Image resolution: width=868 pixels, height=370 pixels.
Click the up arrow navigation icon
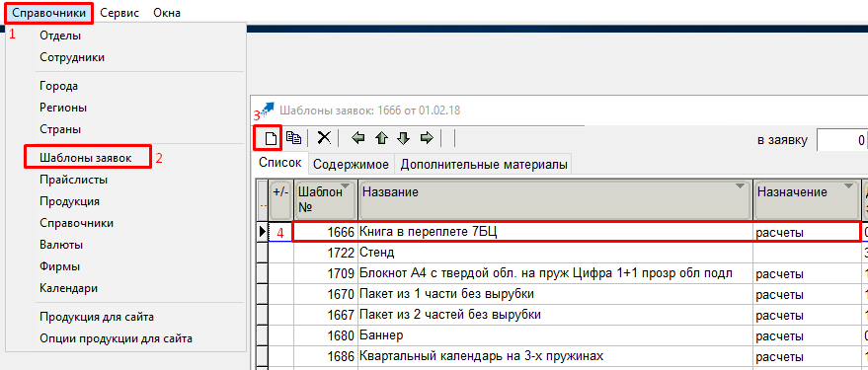[x=381, y=138]
